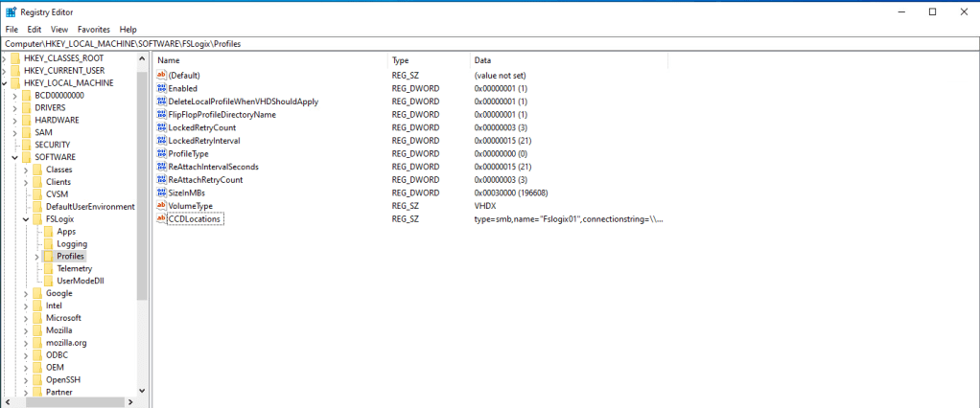Click the binary icon beside SizeInMBs
This screenshot has width=980, height=408.
161,193
